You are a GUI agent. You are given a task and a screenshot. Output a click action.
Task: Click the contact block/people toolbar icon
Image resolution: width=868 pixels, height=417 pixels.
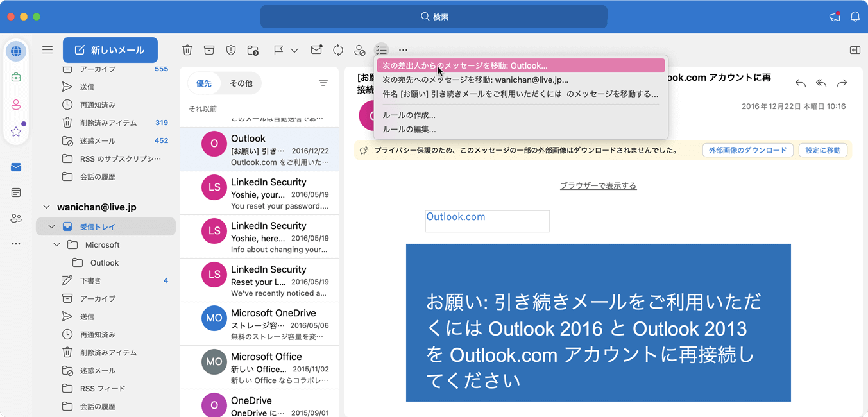point(360,50)
